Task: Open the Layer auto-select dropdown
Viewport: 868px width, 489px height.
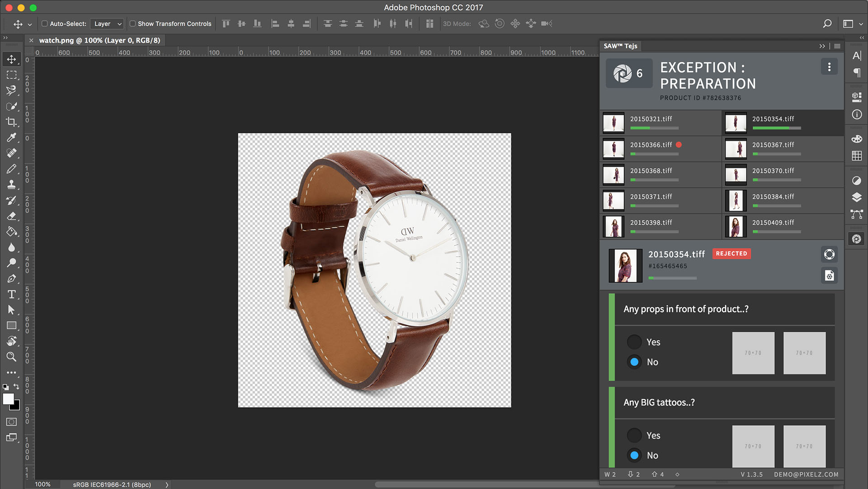Action: click(x=108, y=24)
